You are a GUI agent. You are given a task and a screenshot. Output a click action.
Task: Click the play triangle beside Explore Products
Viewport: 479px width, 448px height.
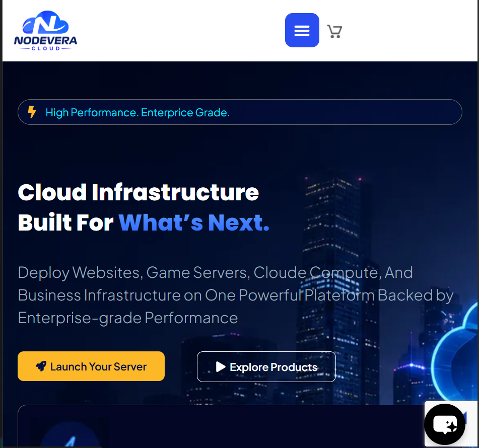(x=220, y=366)
